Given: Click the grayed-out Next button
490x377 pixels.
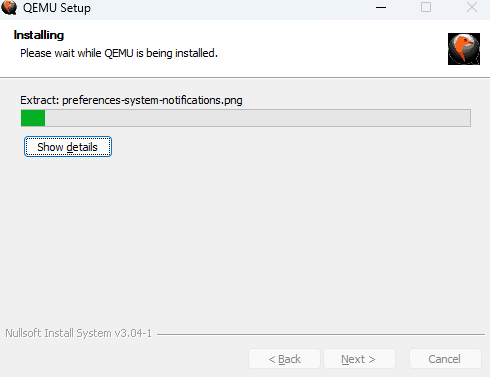Looking at the screenshot, I should (x=359, y=359).
